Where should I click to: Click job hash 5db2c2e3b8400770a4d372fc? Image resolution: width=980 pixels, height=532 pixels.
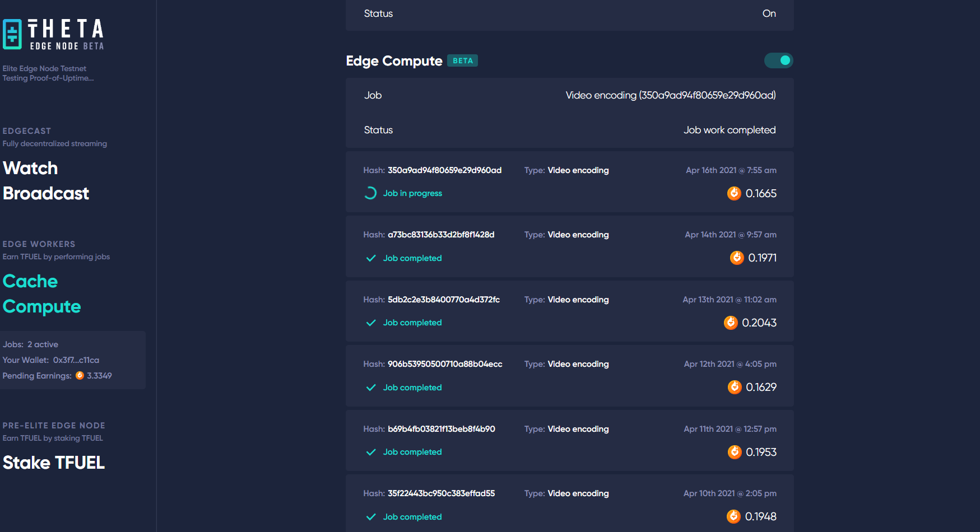444,300
